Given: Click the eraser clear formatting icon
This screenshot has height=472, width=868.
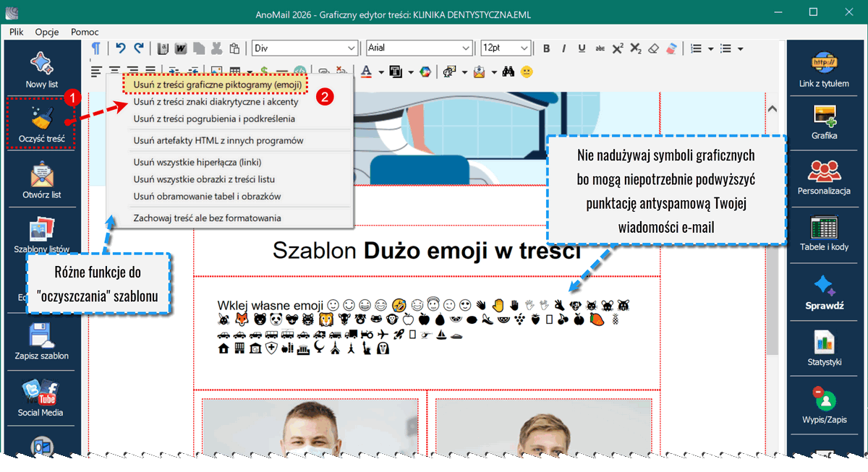Looking at the screenshot, I should [654, 48].
